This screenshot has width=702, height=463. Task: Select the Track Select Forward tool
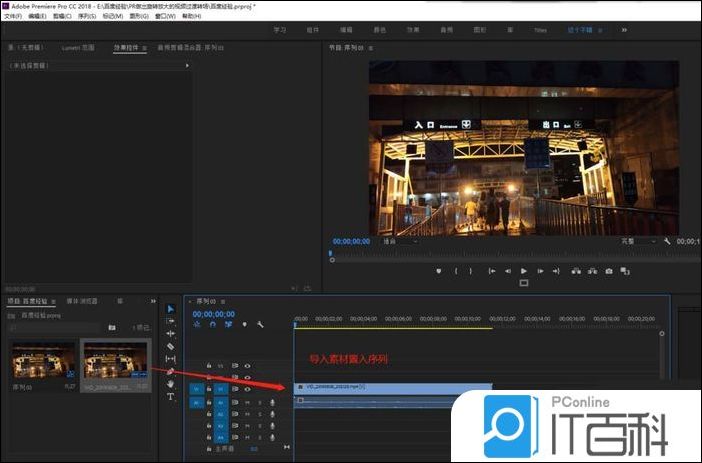[x=170, y=321]
